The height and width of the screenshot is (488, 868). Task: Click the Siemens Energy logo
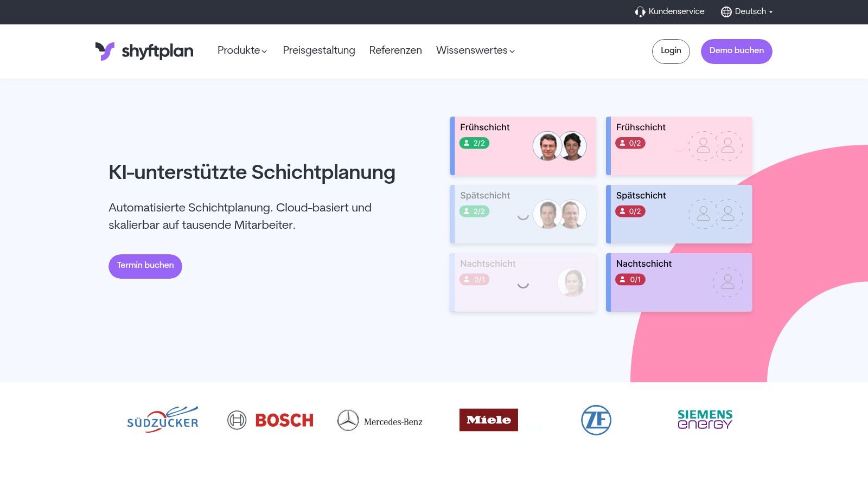[x=705, y=419]
